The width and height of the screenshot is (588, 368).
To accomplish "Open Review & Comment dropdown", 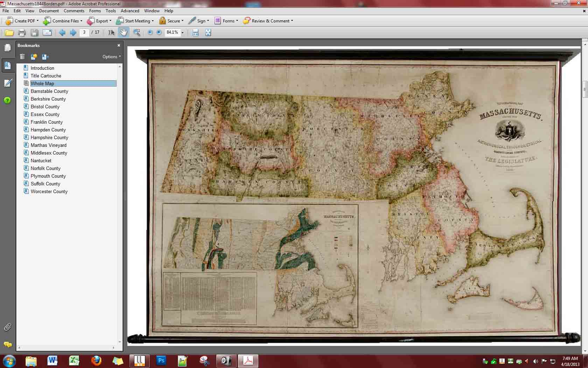I will [268, 21].
